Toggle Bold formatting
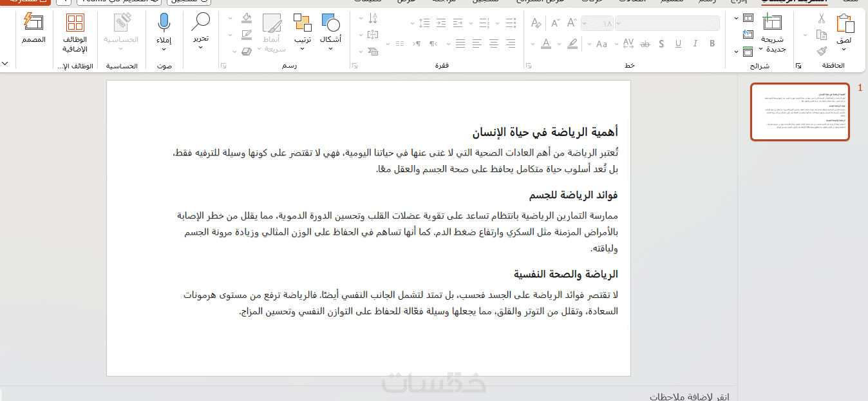Screen dimensions: 868x401 tap(712, 43)
